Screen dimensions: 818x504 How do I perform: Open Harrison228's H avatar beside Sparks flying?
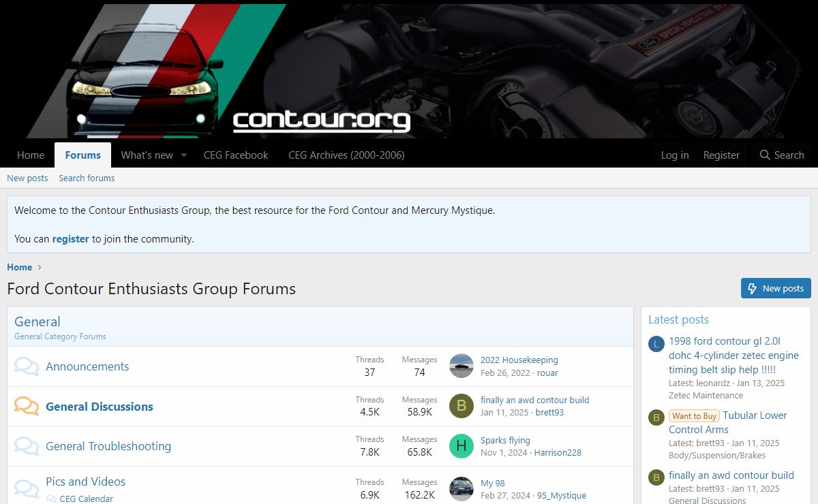[461, 445]
